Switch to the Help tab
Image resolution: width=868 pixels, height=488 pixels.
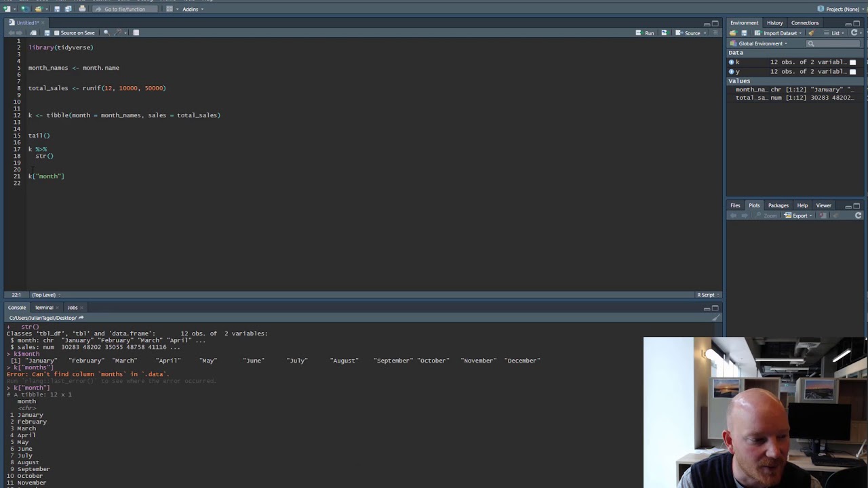click(802, 205)
